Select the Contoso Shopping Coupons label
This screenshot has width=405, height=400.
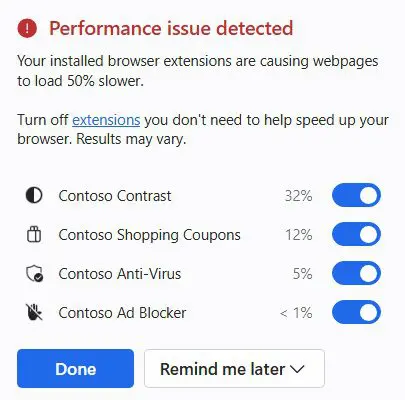149,235
